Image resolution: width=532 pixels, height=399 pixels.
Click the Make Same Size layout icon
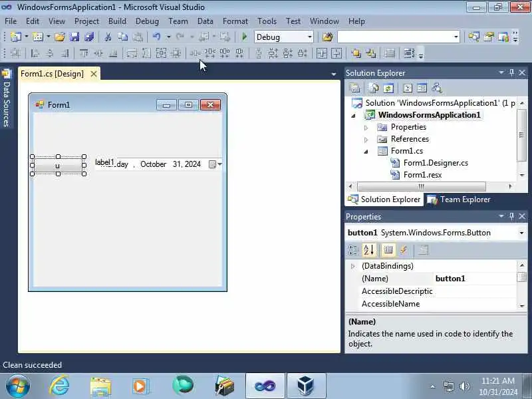pyautogui.click(x=161, y=53)
